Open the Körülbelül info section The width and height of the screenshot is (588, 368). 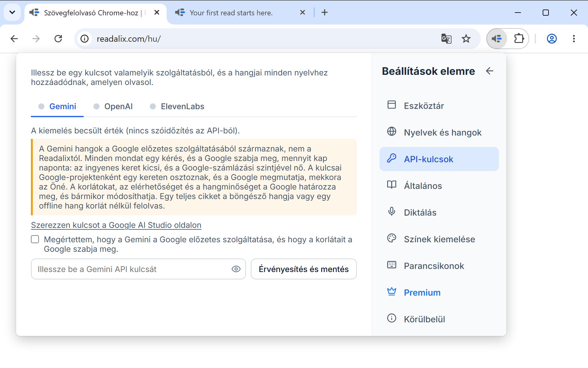point(439,319)
